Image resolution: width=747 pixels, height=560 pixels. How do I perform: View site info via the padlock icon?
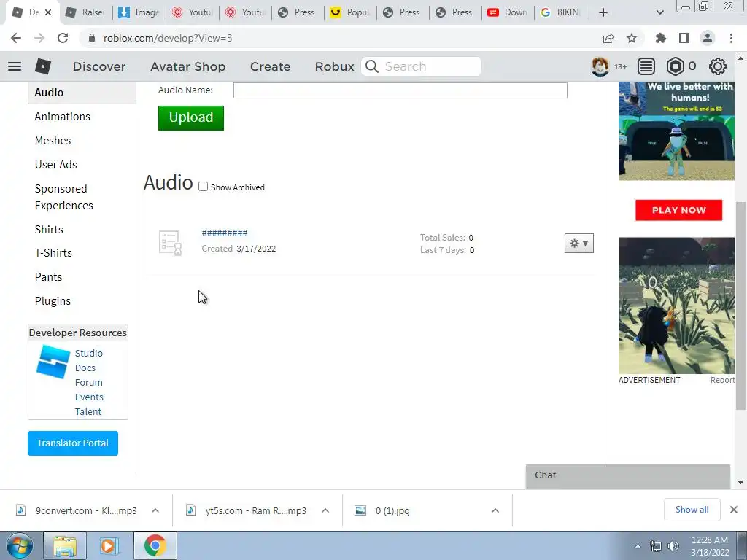tap(92, 38)
